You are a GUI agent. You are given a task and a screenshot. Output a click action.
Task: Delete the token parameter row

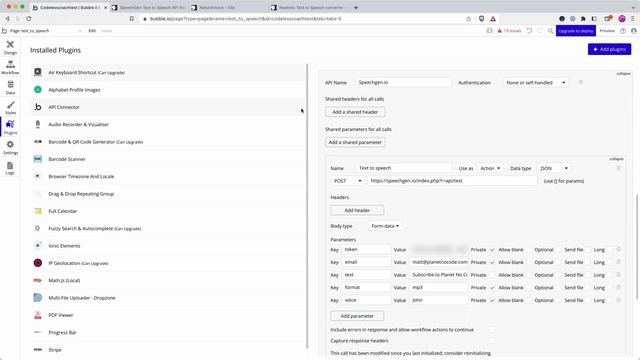click(618, 249)
